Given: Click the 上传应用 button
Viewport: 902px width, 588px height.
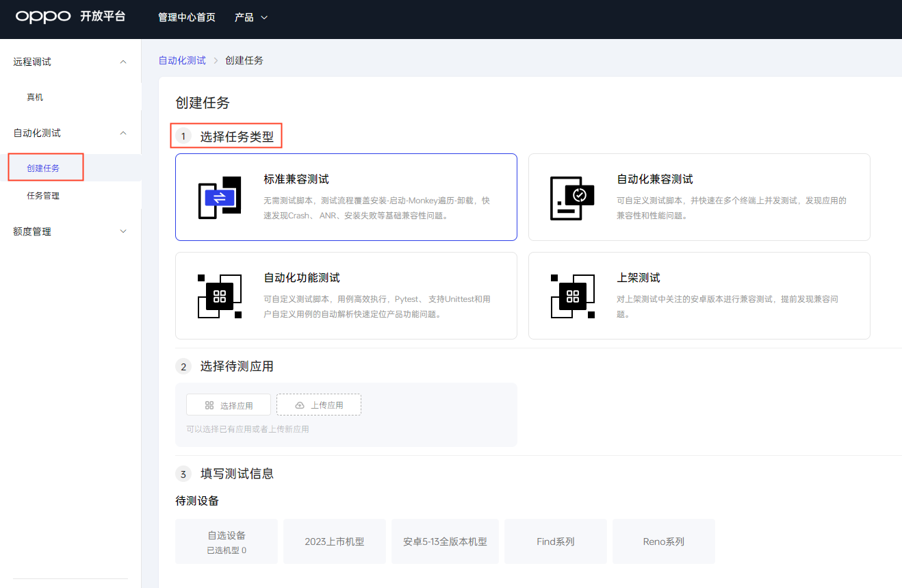Looking at the screenshot, I should point(318,404).
